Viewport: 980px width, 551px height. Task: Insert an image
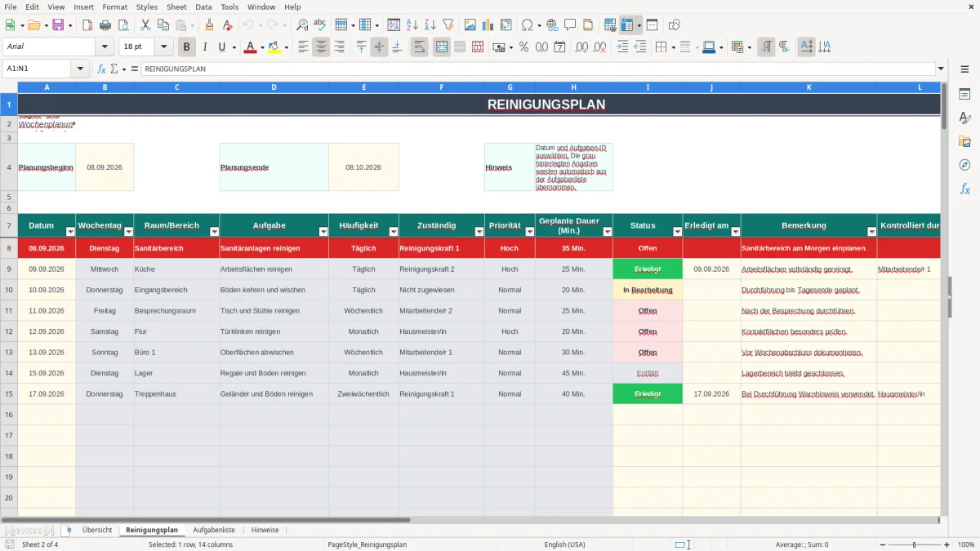point(470,25)
